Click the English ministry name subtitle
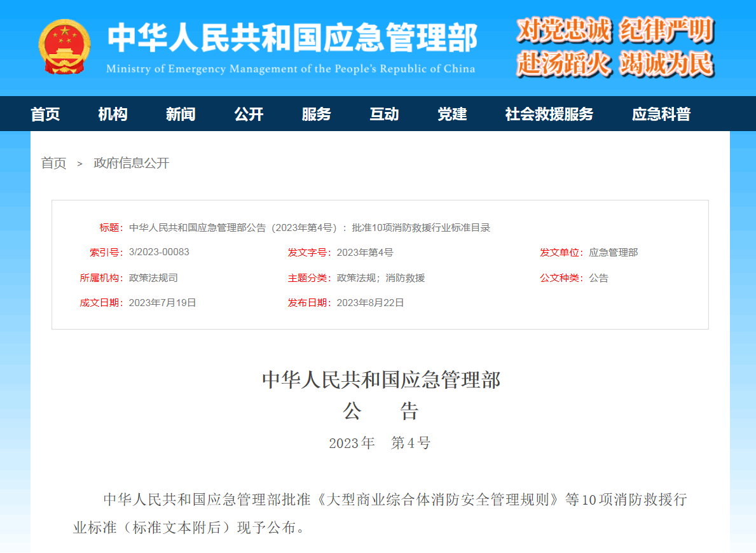The height and width of the screenshot is (553, 756). 291,69
